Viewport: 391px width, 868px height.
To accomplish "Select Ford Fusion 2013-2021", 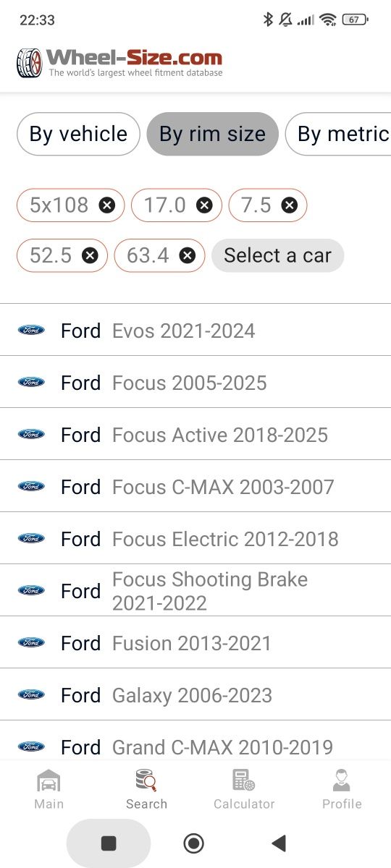I will point(195,642).
